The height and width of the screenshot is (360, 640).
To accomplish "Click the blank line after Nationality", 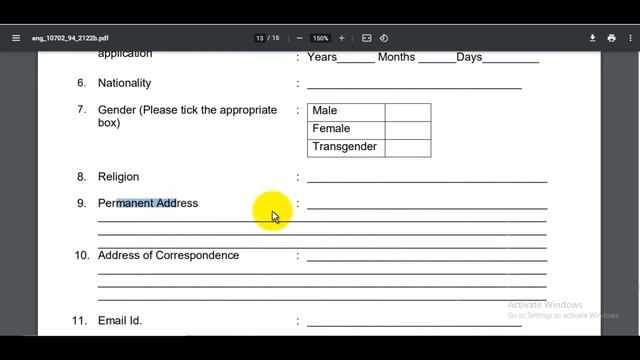I will (414, 87).
